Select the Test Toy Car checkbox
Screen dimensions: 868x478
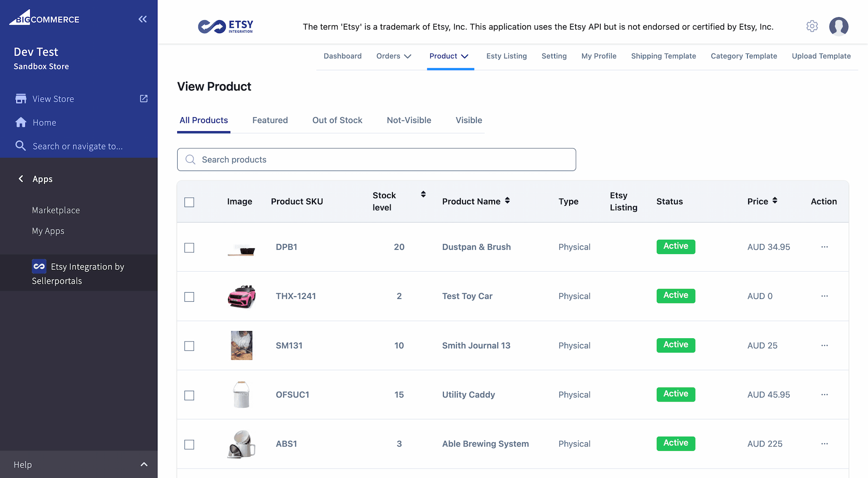pyautogui.click(x=189, y=297)
